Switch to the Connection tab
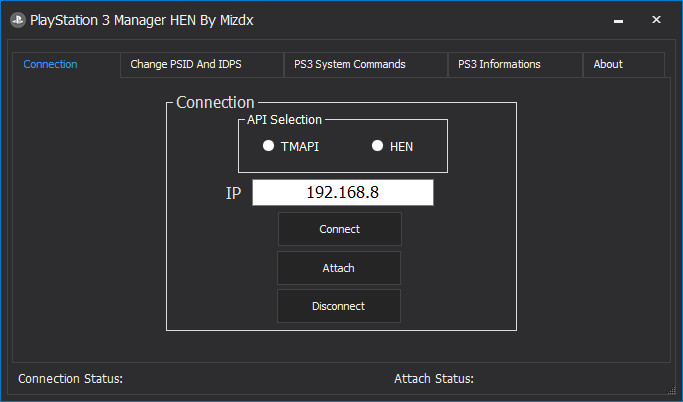 click(66, 64)
